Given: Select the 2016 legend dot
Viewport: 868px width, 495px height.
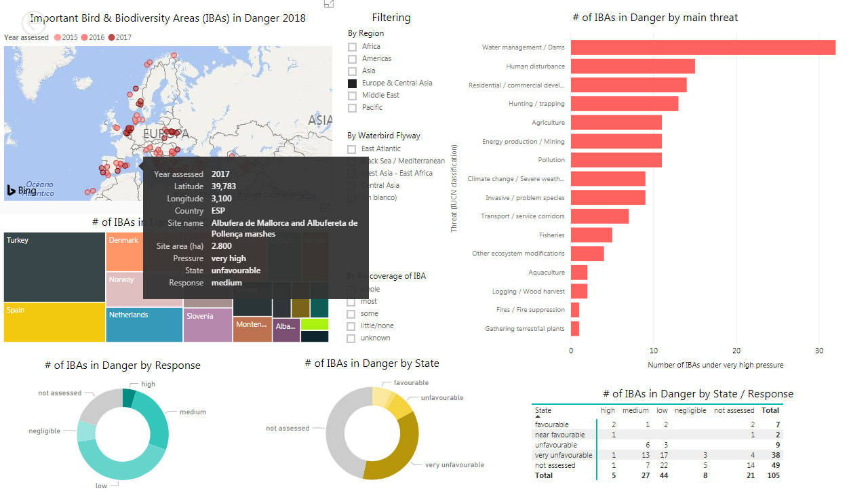Looking at the screenshot, I should [x=84, y=38].
